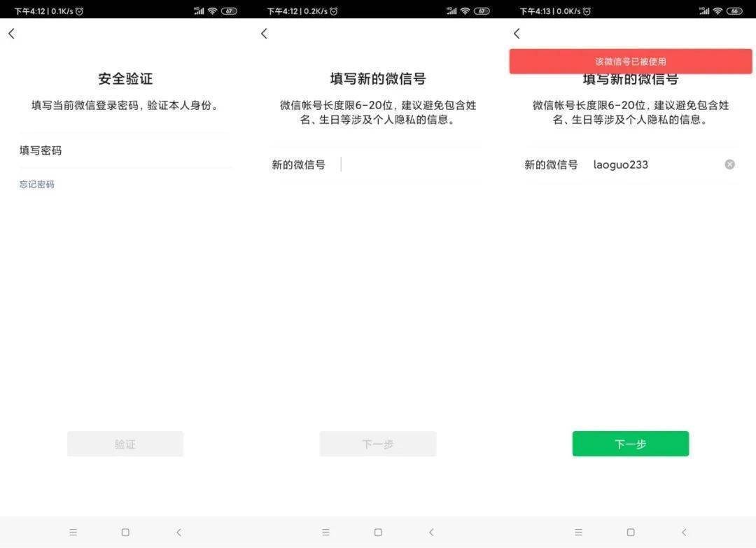Tap the green 下一步 button
The image size is (756, 548).
(631, 444)
